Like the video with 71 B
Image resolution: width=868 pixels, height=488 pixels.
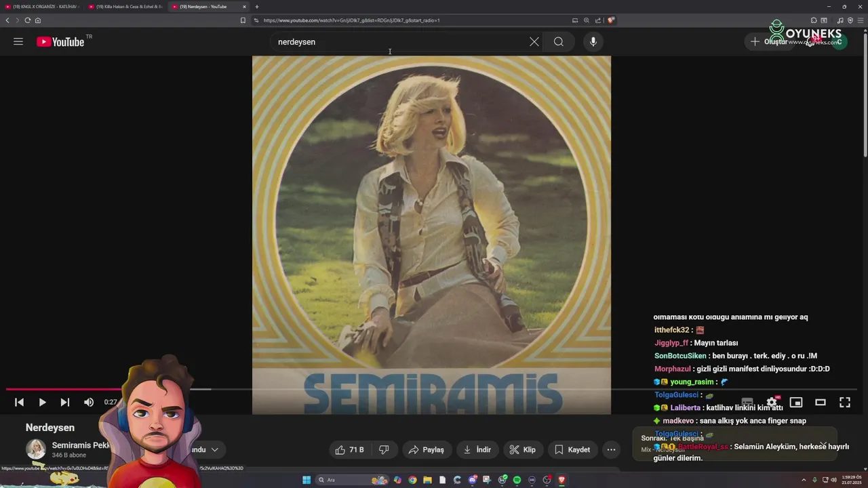coord(350,449)
